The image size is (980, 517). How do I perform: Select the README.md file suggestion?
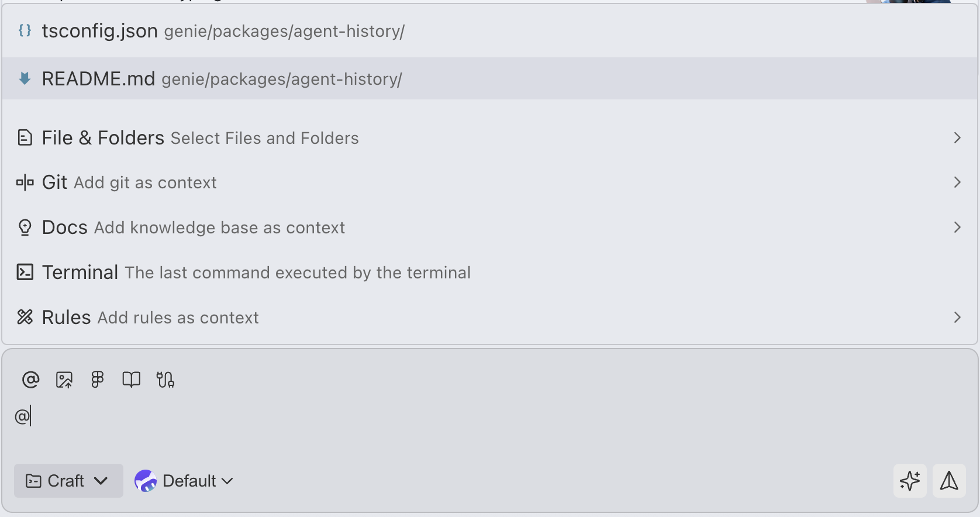(222, 79)
